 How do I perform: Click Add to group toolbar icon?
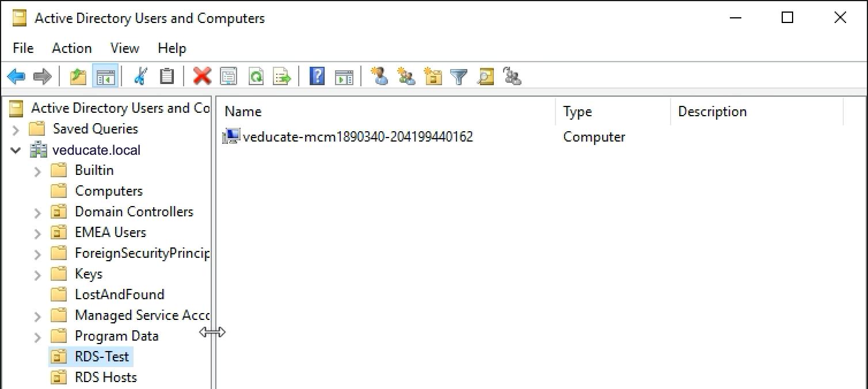(512, 76)
